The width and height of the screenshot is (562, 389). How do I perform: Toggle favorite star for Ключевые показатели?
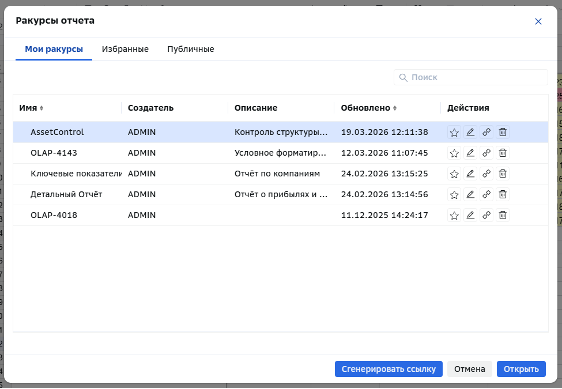click(x=454, y=174)
